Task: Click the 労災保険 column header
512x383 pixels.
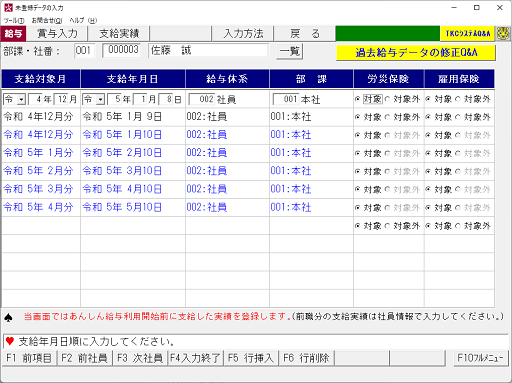Action: pyautogui.click(x=388, y=79)
